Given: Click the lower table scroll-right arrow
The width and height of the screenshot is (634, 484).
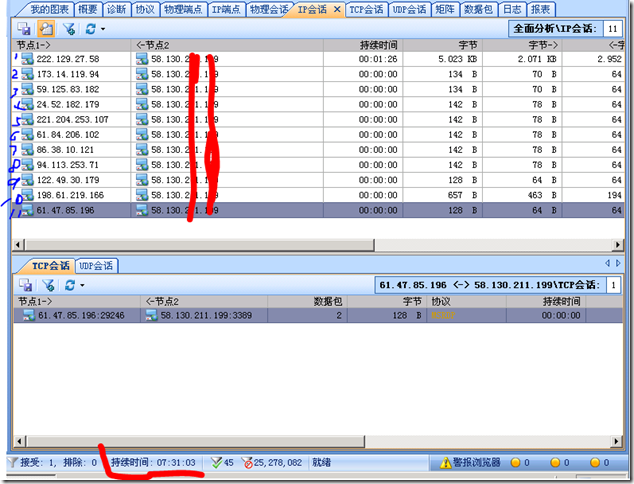Looking at the screenshot, I should [x=616, y=441].
